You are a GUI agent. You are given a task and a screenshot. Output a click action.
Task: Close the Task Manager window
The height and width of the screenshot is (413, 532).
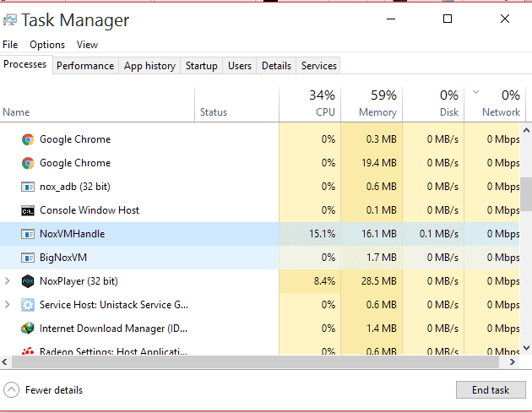point(505,19)
